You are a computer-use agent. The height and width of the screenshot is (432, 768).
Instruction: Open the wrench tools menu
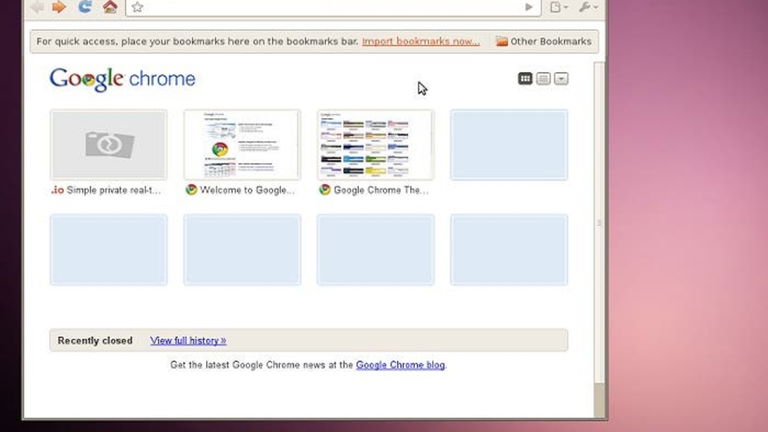[588, 7]
